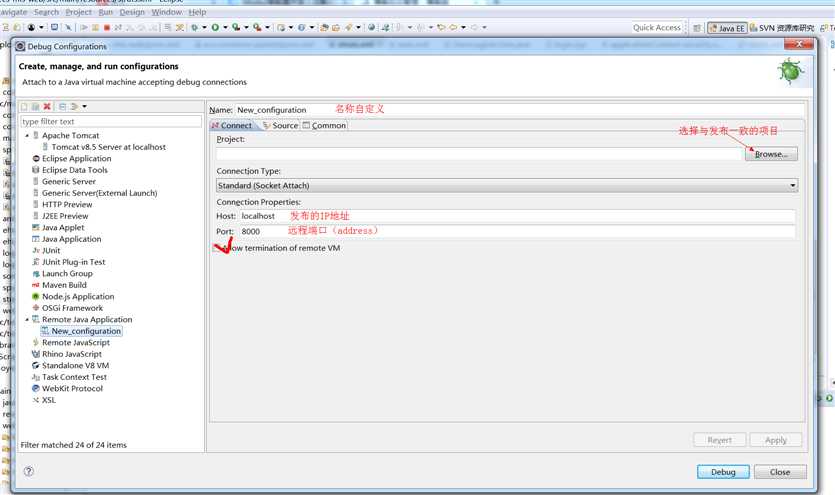Switch to SVN repository perspective

pos(782,28)
